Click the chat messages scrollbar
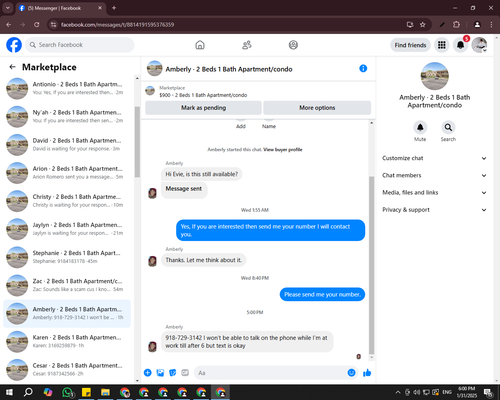Screen dimensions: 500x400 pos(372,265)
